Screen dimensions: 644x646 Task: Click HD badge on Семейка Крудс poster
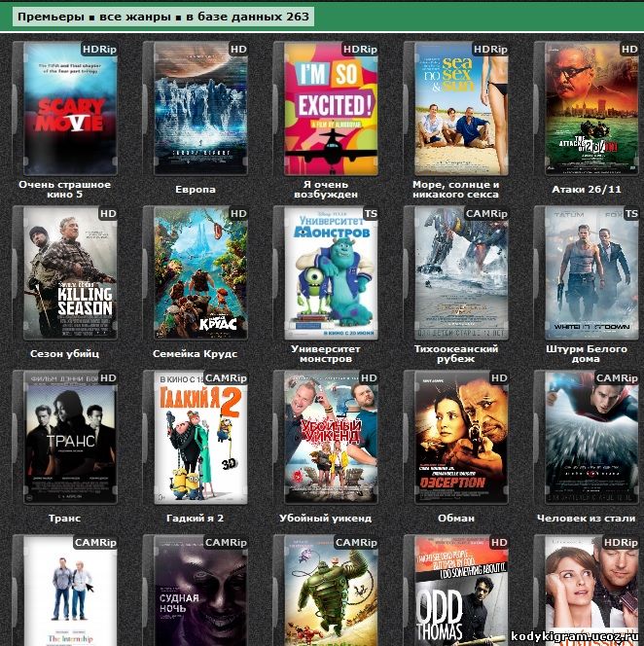tap(238, 213)
